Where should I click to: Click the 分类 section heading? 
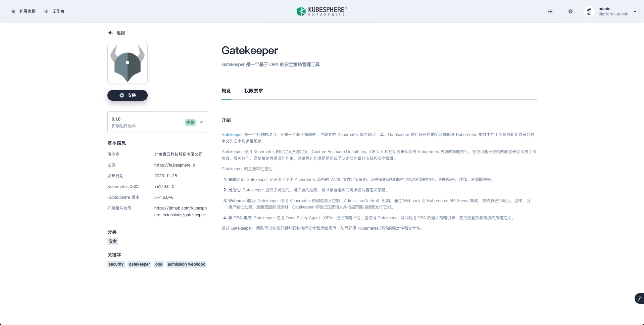pyautogui.click(x=112, y=232)
